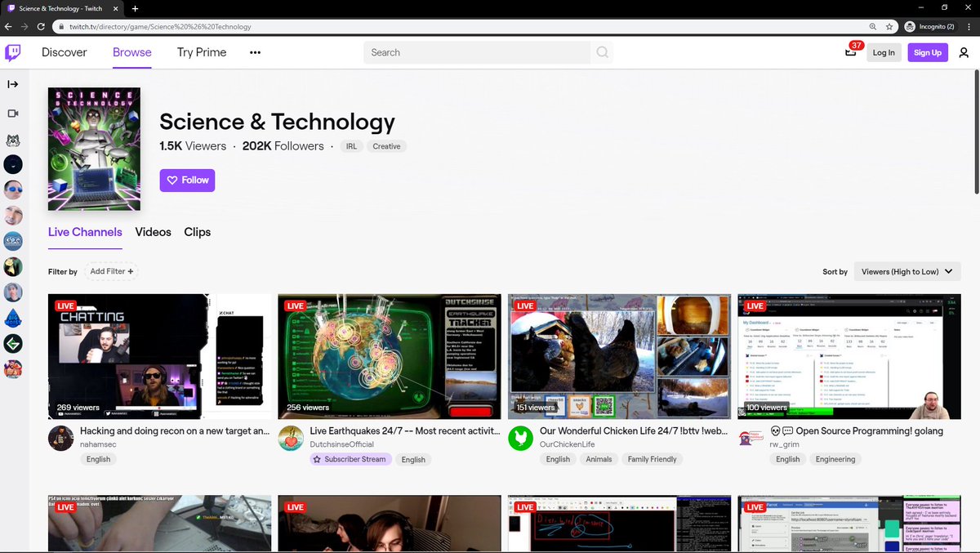Click inside the Search input field

coord(477,52)
